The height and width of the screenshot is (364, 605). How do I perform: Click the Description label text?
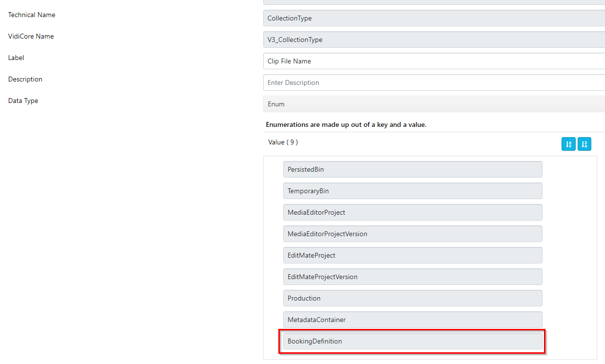25,79
